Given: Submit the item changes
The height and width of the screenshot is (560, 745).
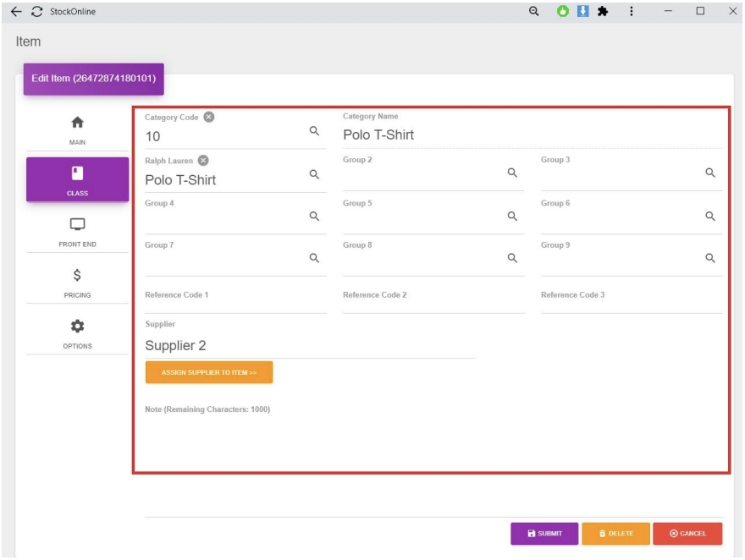Looking at the screenshot, I should point(543,534).
